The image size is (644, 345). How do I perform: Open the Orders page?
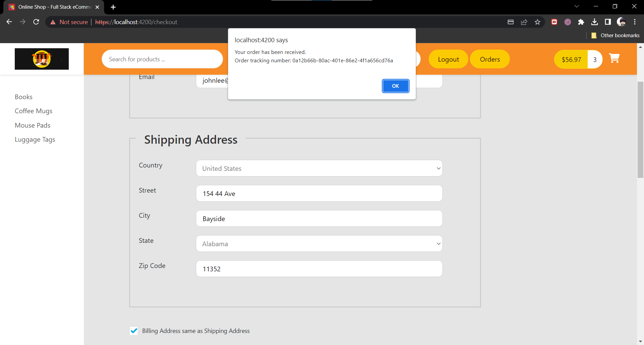tap(490, 59)
